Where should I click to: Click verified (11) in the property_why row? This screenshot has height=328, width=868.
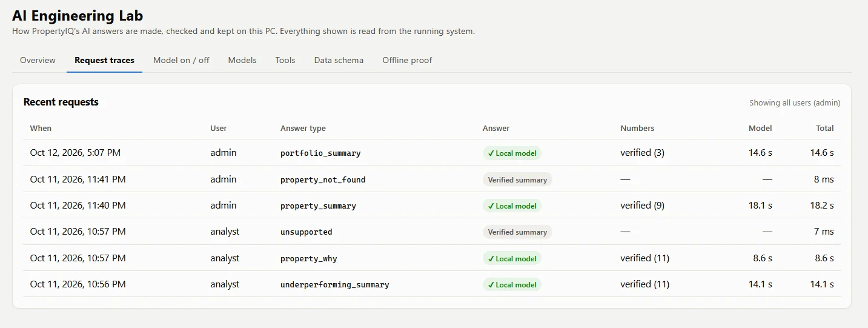644,258
